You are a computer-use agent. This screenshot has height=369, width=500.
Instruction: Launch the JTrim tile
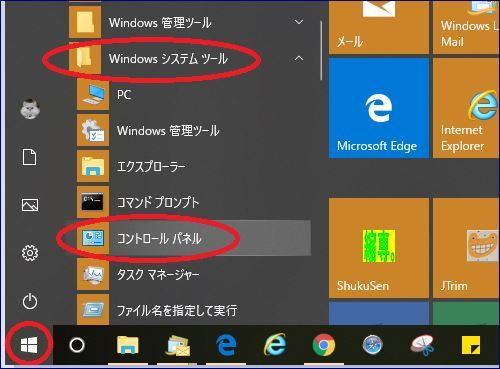click(466, 248)
